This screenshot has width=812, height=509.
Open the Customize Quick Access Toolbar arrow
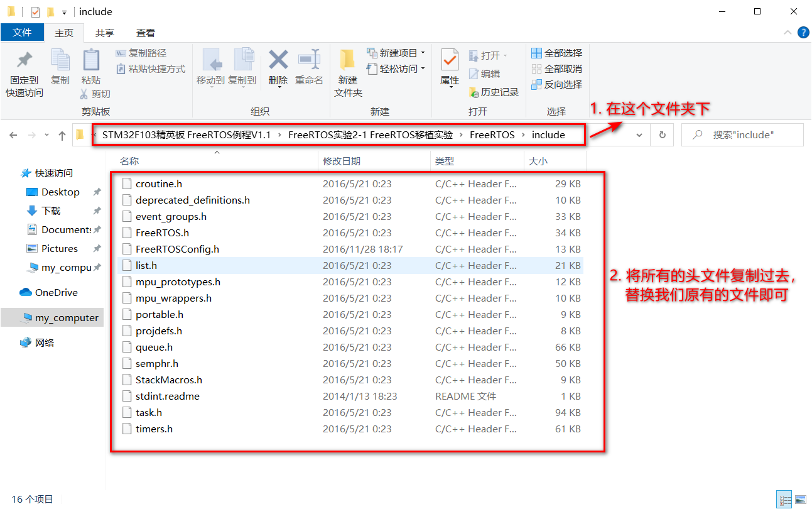64,12
